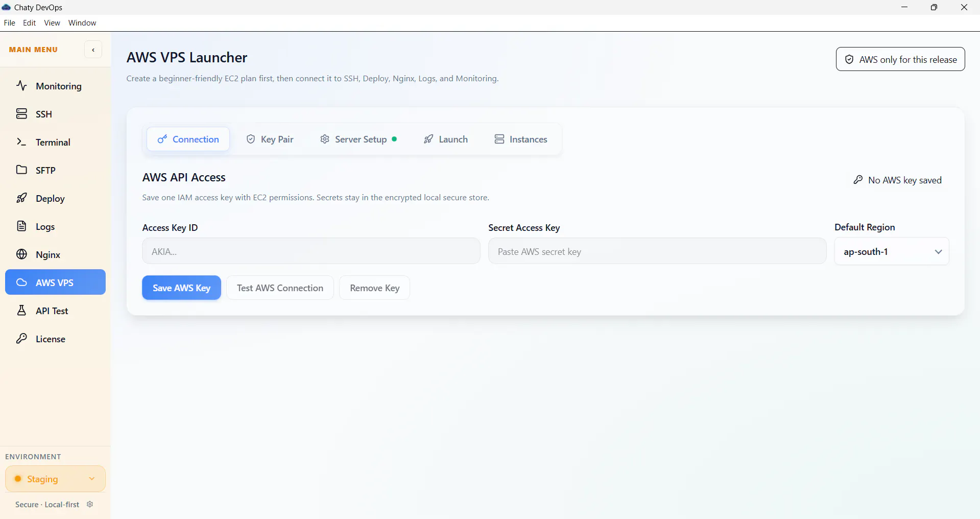Click the shield icon in AWS only badge
This screenshot has height=519, width=980.
[849, 59]
